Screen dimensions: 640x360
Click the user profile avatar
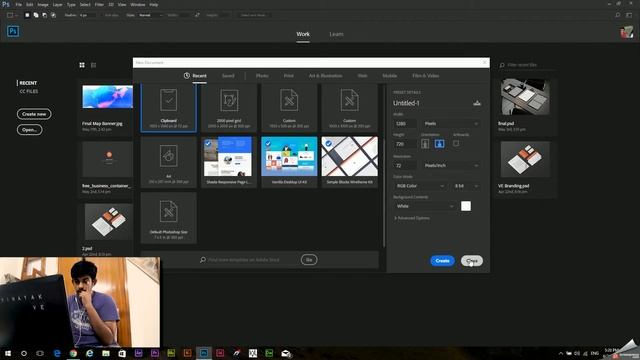pos(627,32)
